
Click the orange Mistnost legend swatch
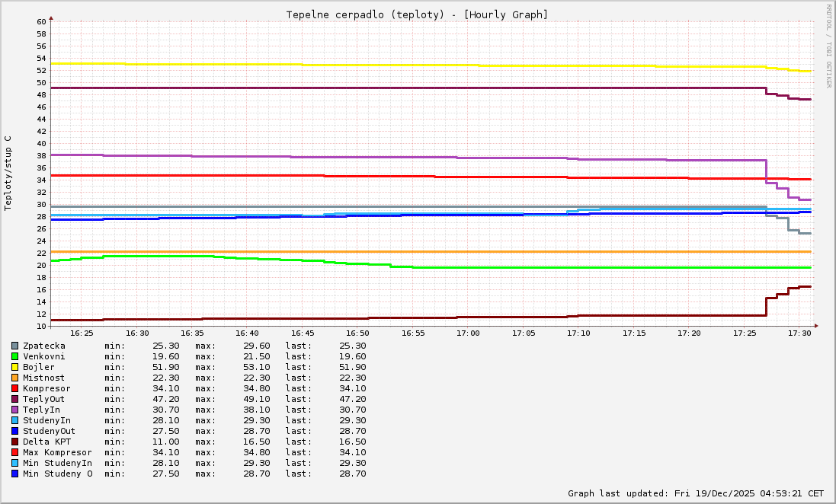(x=14, y=378)
